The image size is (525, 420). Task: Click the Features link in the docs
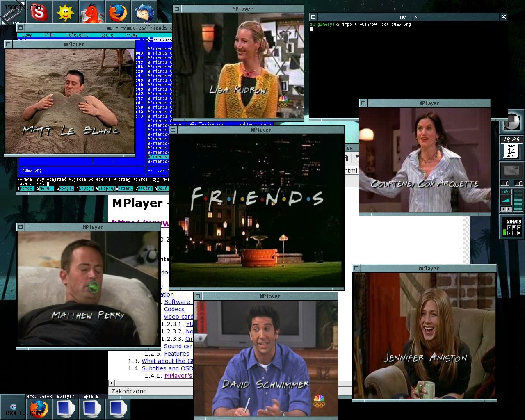tap(177, 354)
